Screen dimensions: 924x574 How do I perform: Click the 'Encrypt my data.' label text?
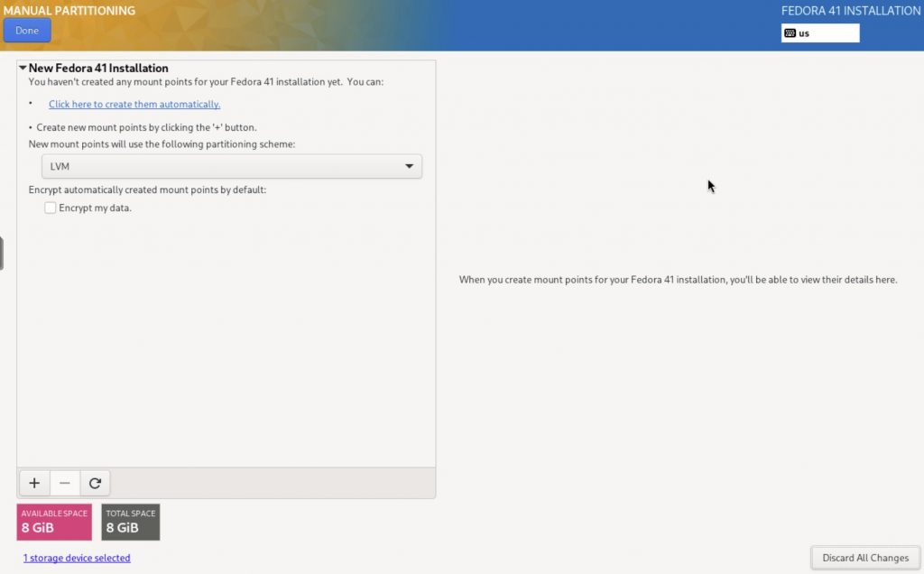[95, 208]
